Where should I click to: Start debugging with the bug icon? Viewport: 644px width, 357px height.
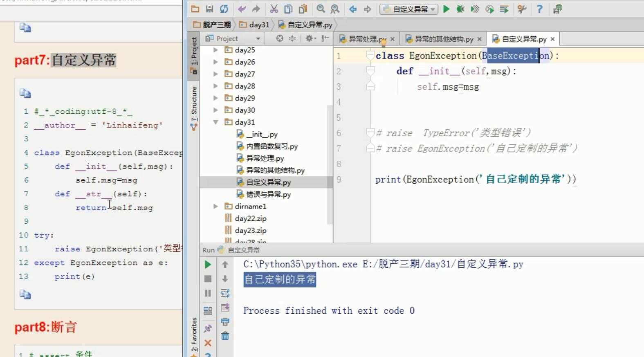pyautogui.click(x=460, y=9)
